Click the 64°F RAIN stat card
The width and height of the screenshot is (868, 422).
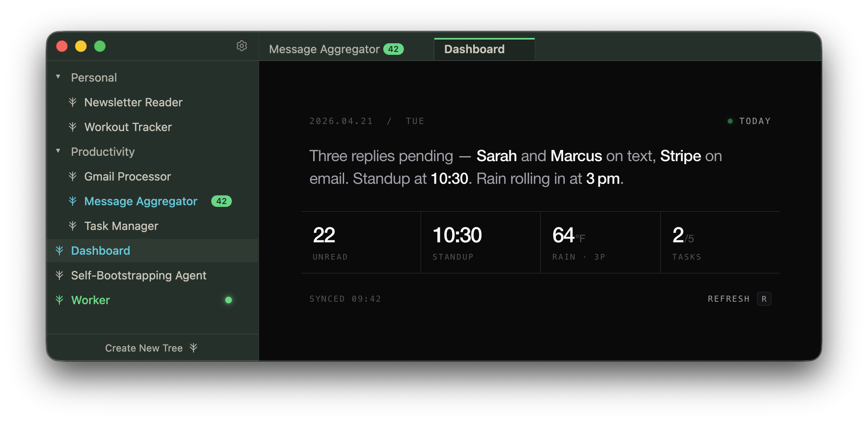coord(600,243)
